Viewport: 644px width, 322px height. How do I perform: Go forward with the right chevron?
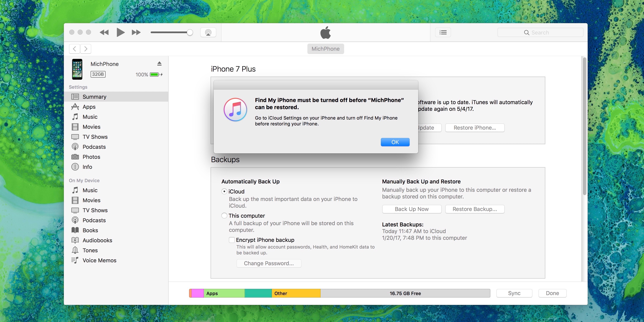pyautogui.click(x=86, y=49)
